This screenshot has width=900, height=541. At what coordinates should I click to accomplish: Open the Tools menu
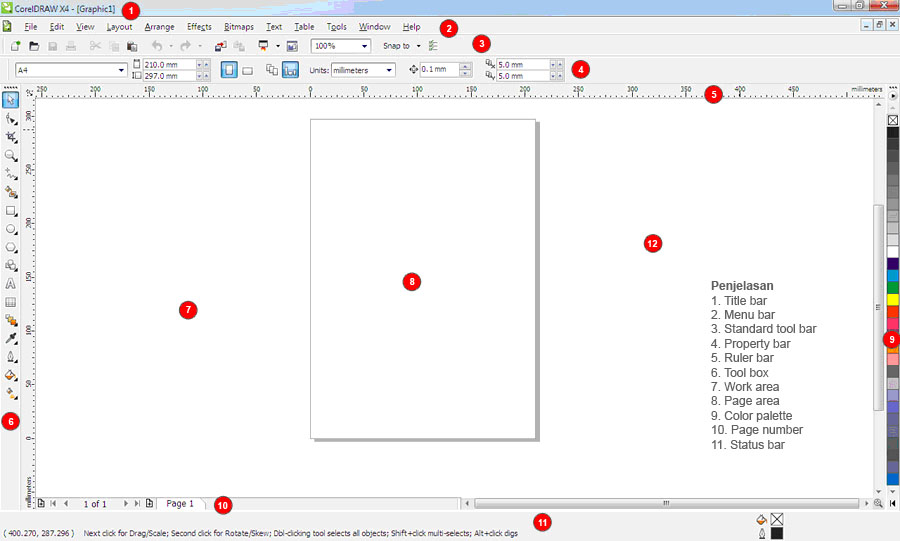click(x=336, y=26)
